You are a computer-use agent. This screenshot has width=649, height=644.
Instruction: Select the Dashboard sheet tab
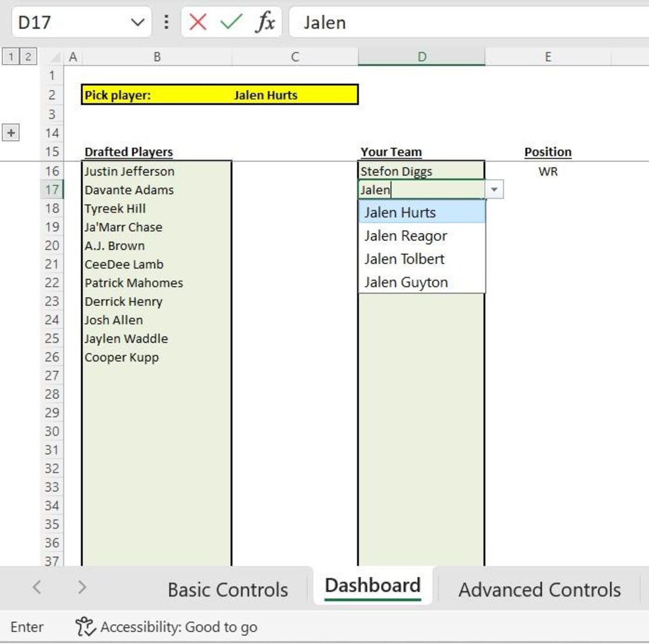tap(371, 585)
